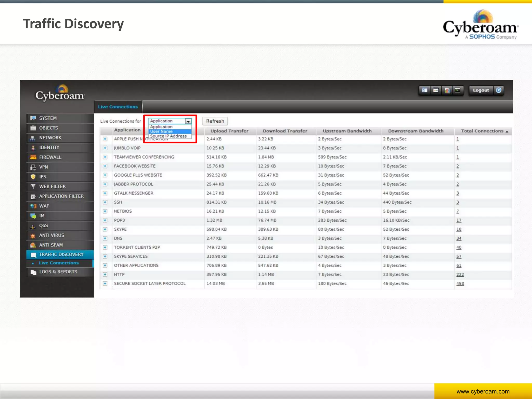
Task: Open the 222 connections link for HTTP
Action: (x=460, y=275)
